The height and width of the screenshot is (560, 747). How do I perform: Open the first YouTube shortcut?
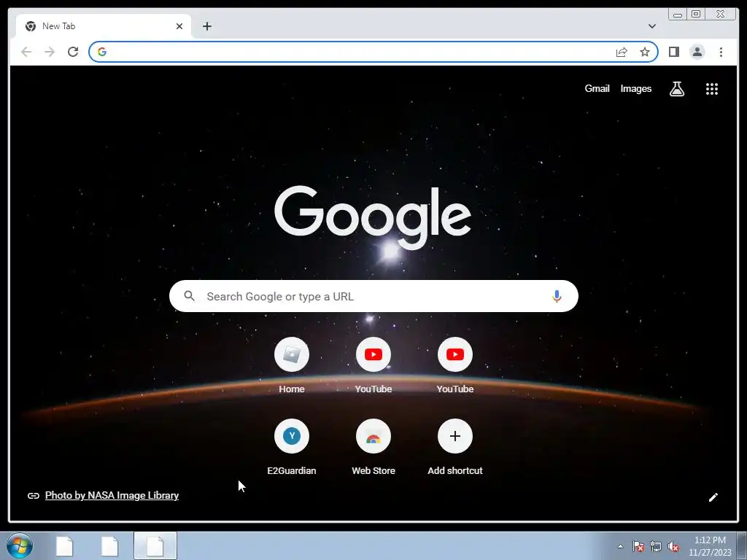(373, 365)
